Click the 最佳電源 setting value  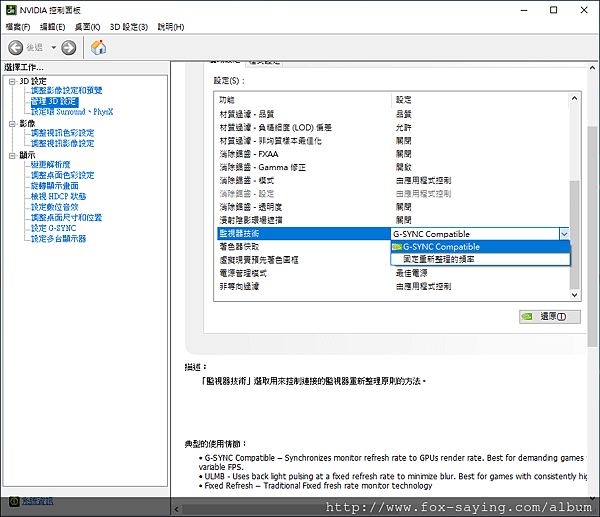(412, 273)
